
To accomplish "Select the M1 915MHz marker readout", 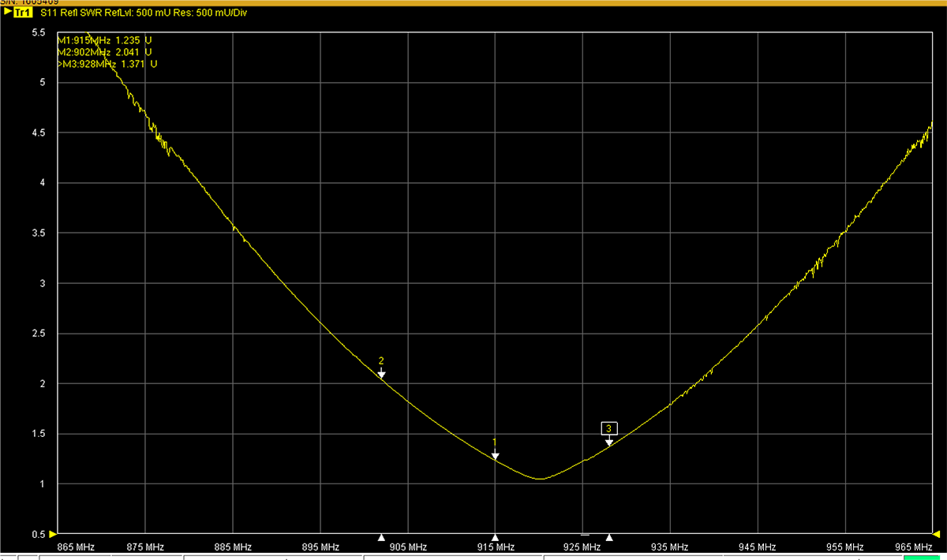I will pyautogui.click(x=106, y=39).
